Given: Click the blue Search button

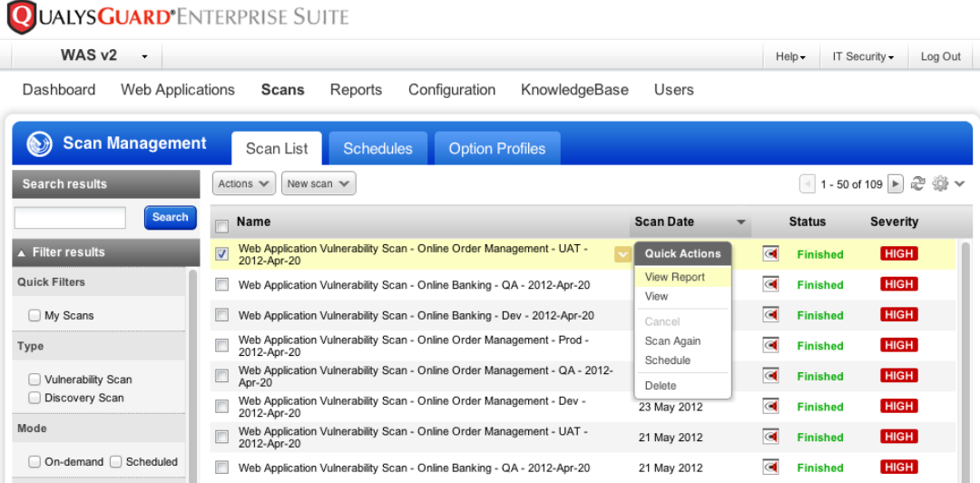Looking at the screenshot, I should click(170, 217).
